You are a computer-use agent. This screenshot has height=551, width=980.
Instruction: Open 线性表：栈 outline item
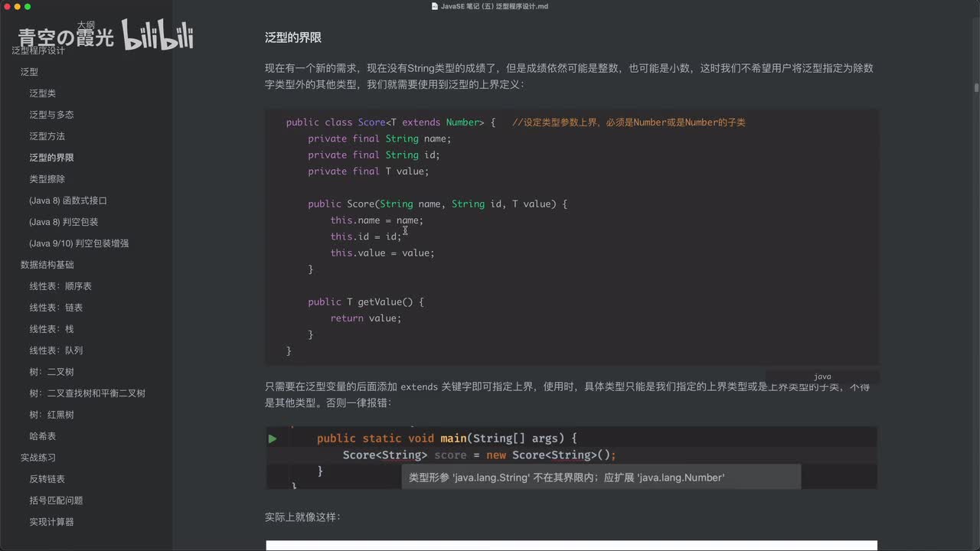click(52, 329)
